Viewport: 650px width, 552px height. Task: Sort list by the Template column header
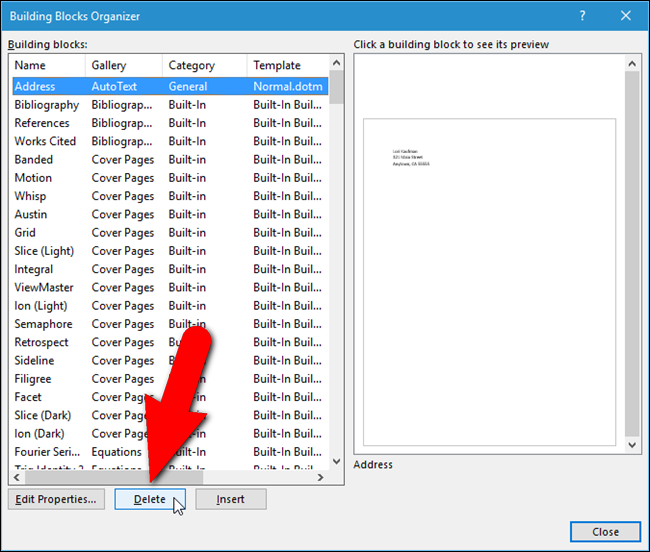tap(288, 65)
